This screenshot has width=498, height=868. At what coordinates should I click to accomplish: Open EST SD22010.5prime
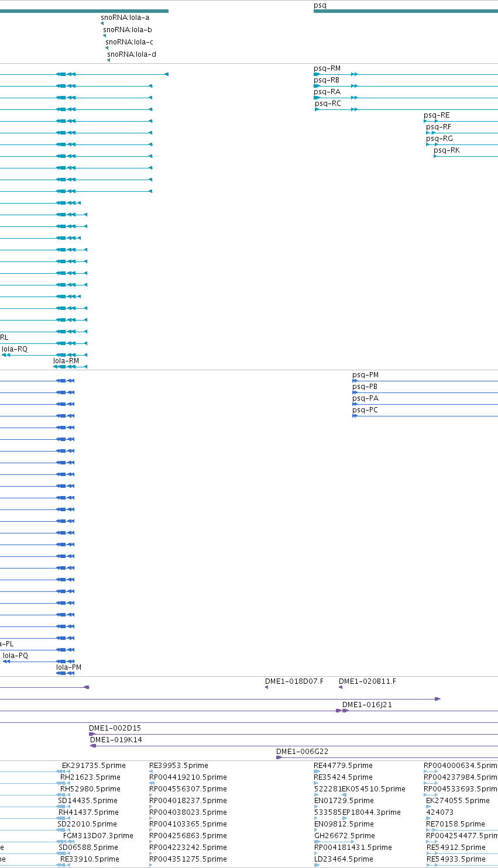pyautogui.click(x=87, y=824)
